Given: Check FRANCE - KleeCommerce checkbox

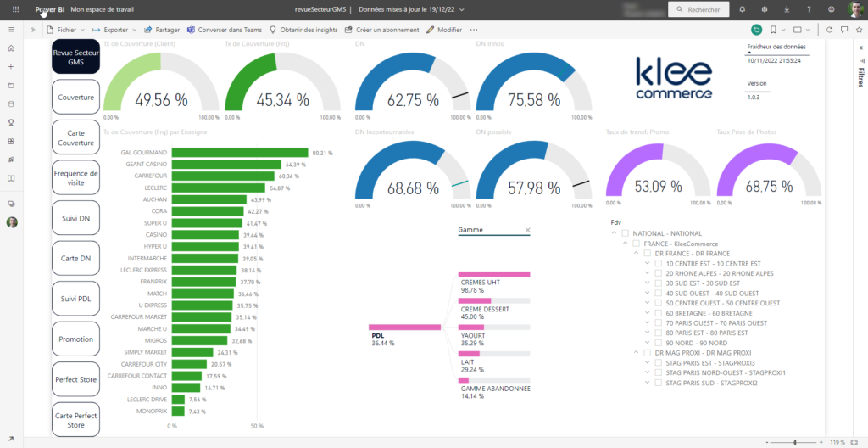Looking at the screenshot, I should 637,244.
